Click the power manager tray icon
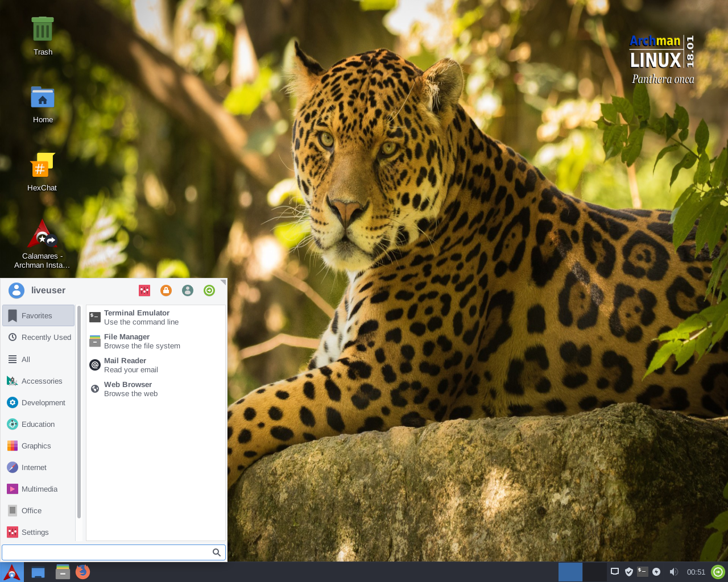728x582 pixels. (x=656, y=572)
